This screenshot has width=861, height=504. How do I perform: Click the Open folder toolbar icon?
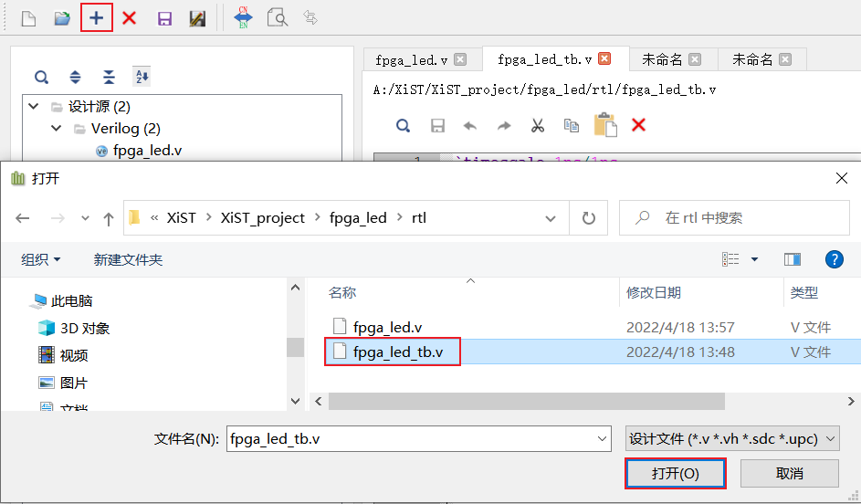coord(62,18)
